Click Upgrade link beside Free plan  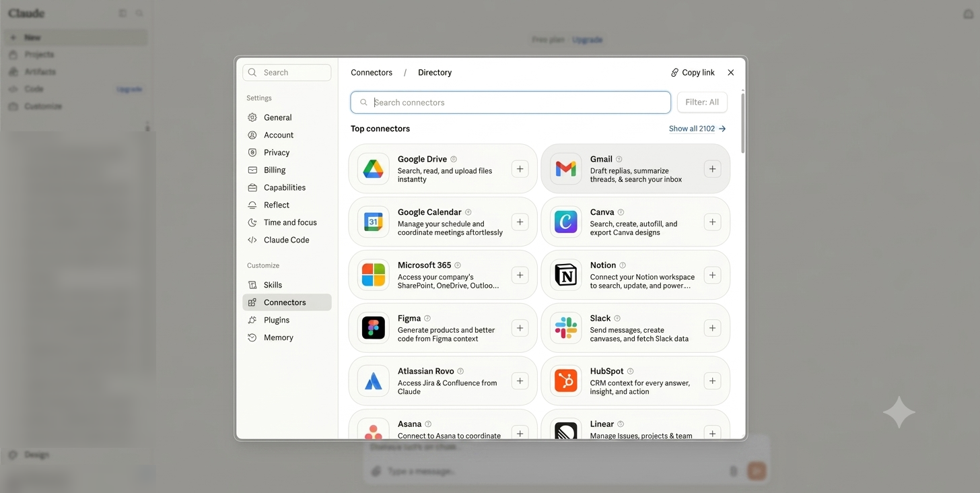588,40
